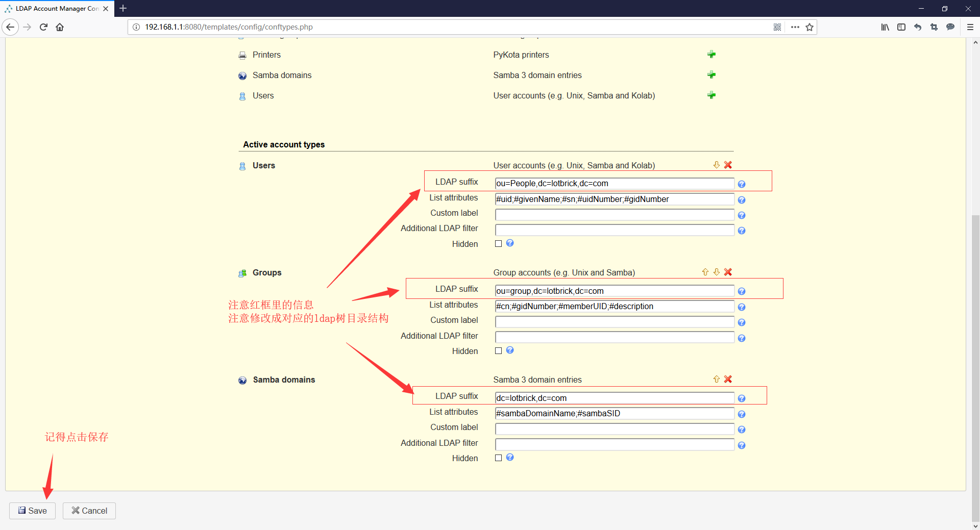The image size is (980, 530).
Task: Click the chat bubble toolbar icon
Action: (x=950, y=27)
